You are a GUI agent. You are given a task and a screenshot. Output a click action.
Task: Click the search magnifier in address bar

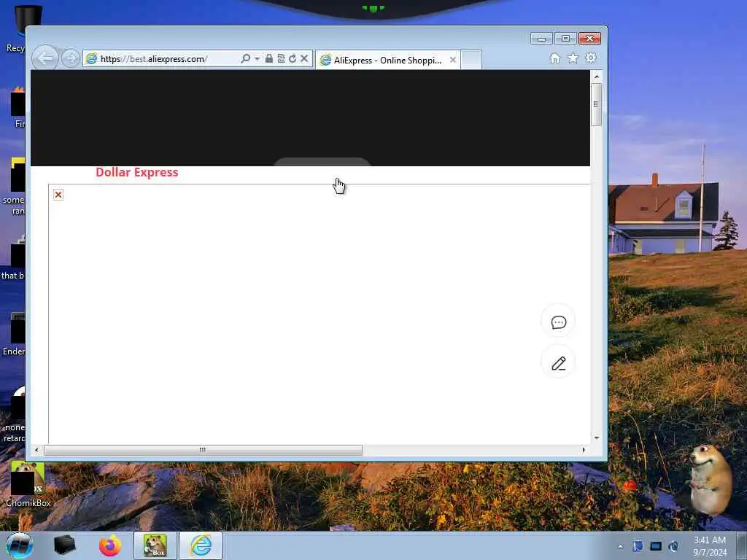pos(245,58)
